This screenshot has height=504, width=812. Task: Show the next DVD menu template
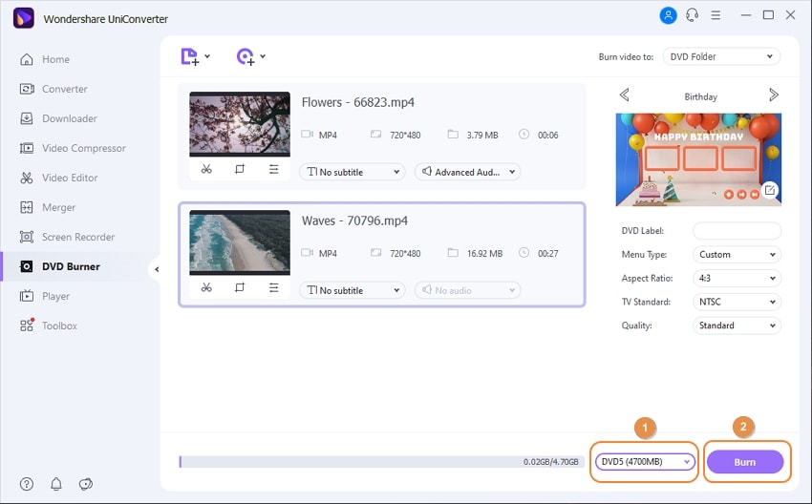pos(774,95)
